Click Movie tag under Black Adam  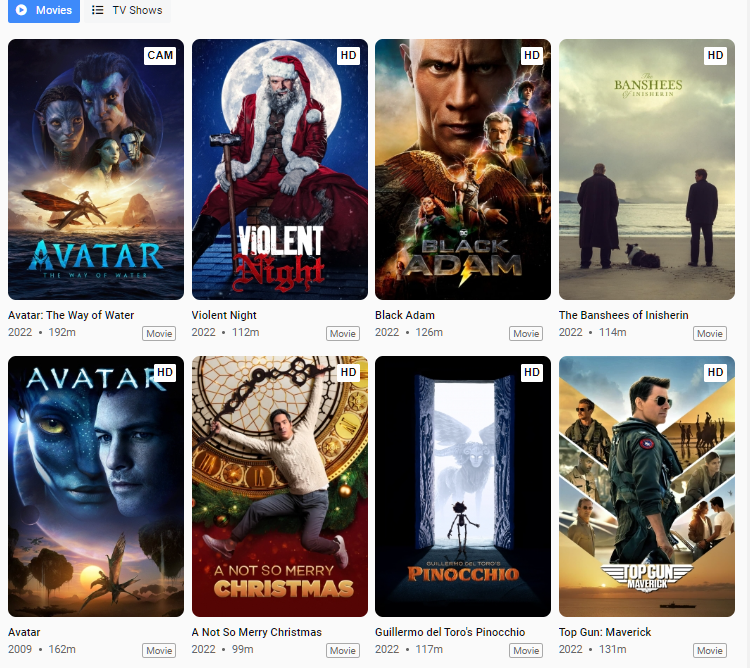[x=526, y=333]
